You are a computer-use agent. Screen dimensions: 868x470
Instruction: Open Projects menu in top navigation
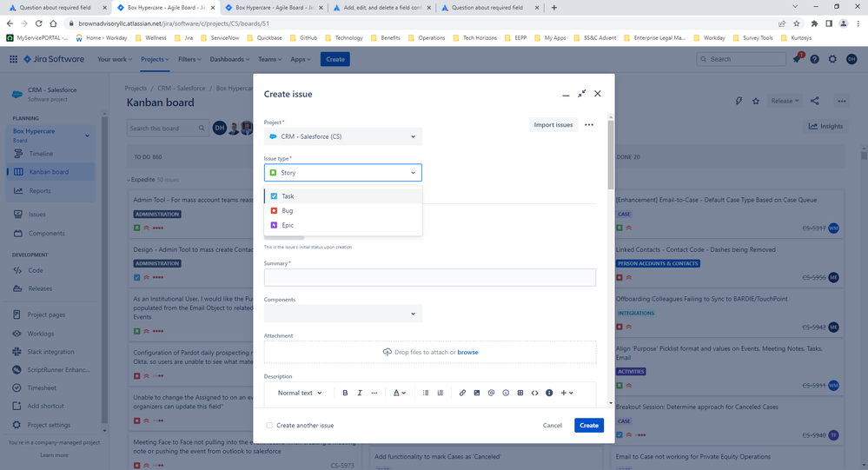155,59
